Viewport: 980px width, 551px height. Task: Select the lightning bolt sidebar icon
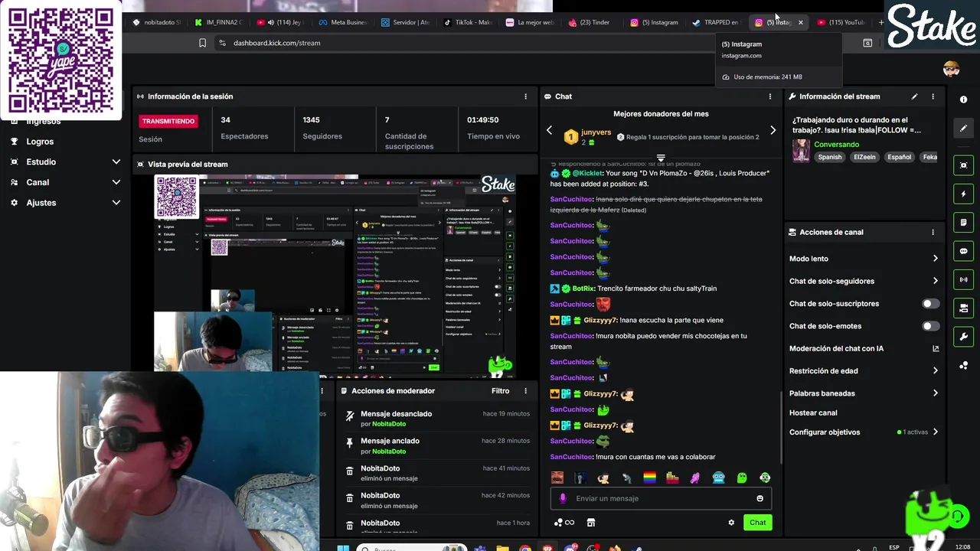point(963,194)
